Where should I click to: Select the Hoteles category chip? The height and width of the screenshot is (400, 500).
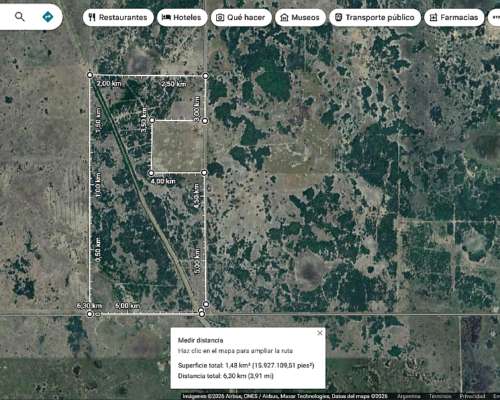(182, 17)
